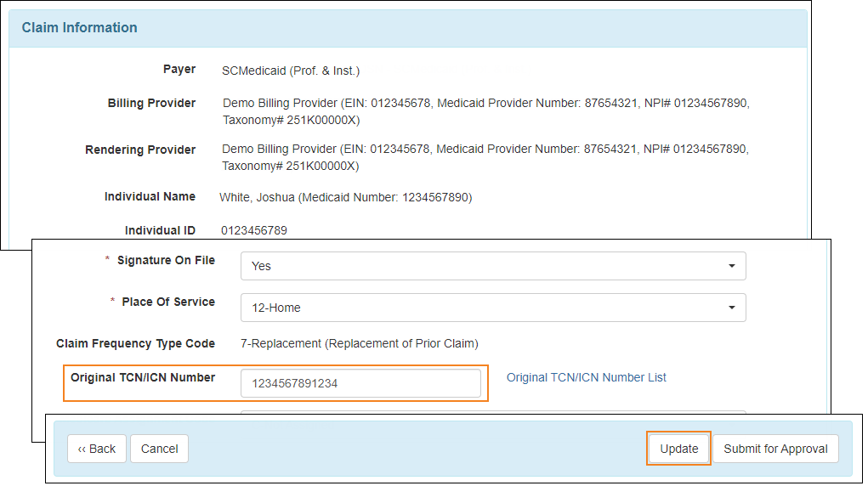Click the White, Joshua individual name value

coord(345,197)
